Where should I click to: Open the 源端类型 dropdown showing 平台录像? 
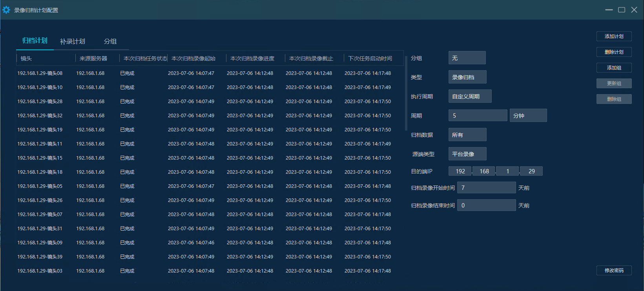click(x=467, y=154)
